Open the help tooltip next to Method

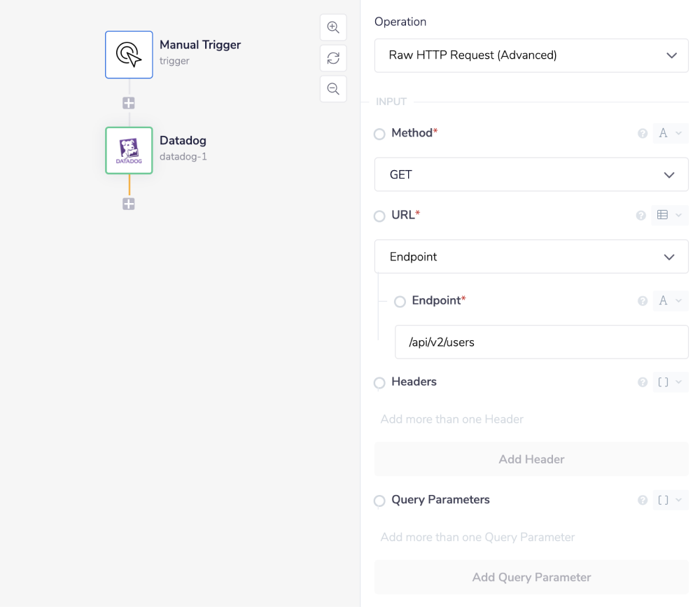[x=642, y=133]
